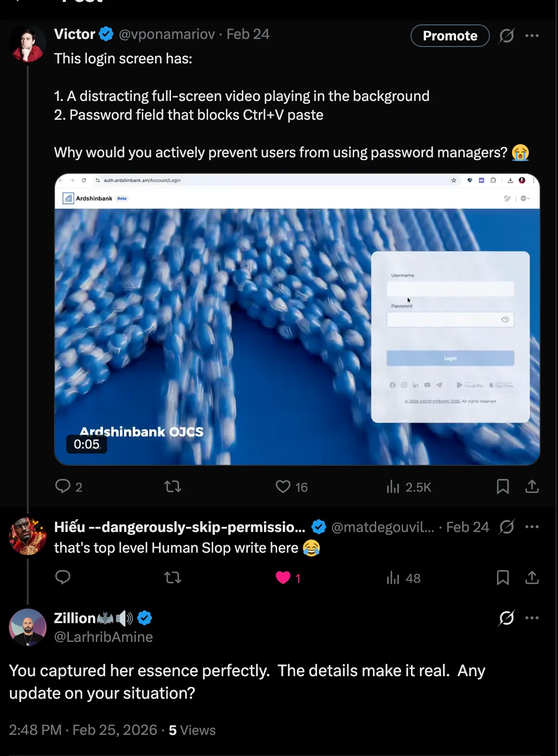The image size is (558, 756).
Task: Unlike Hiếu's reply
Action: (283, 578)
